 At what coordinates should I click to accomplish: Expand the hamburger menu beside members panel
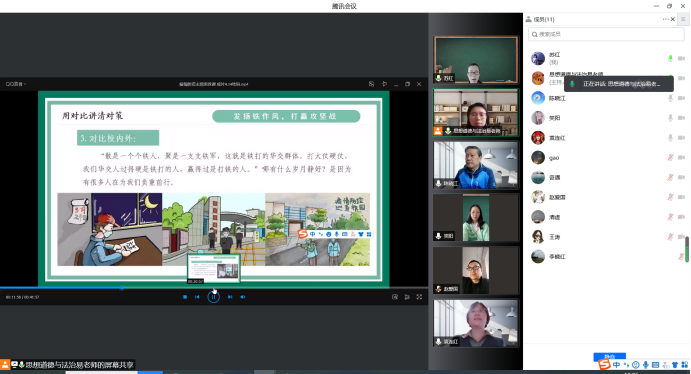[x=683, y=19]
